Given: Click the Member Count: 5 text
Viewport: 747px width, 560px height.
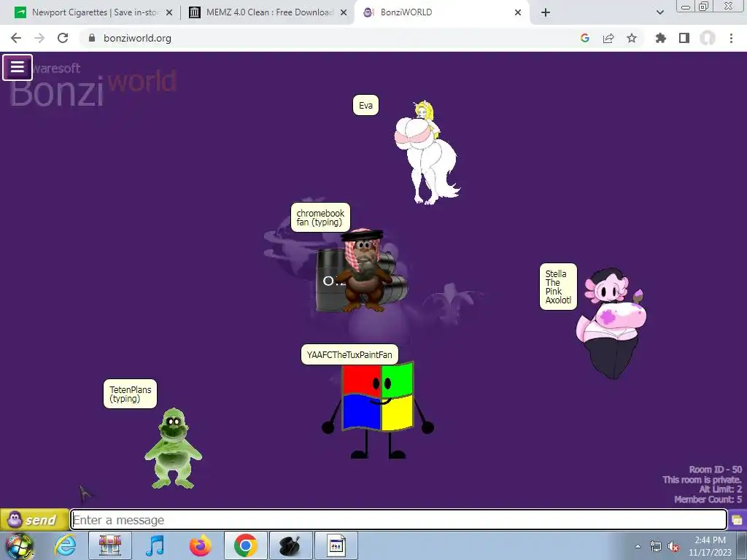Looking at the screenshot, I should click(x=708, y=499).
